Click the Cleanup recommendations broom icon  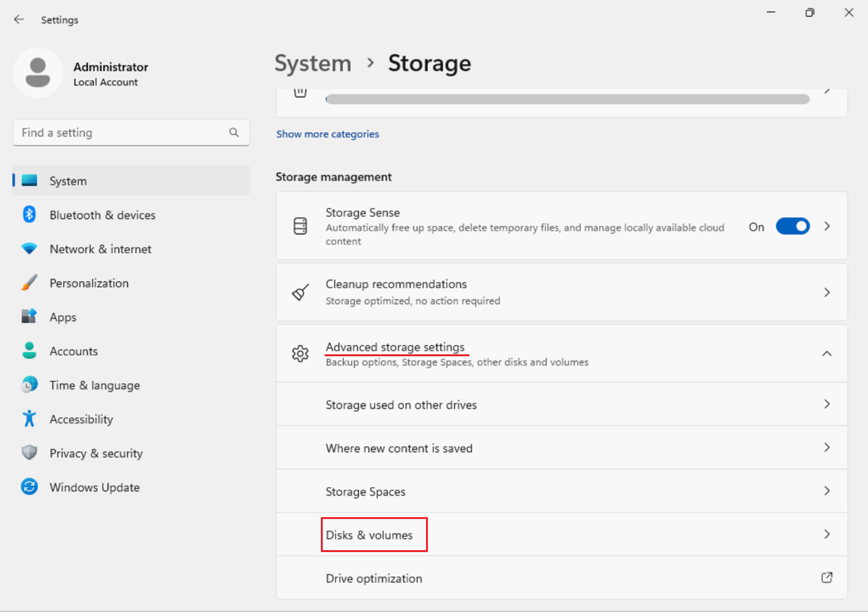300,292
